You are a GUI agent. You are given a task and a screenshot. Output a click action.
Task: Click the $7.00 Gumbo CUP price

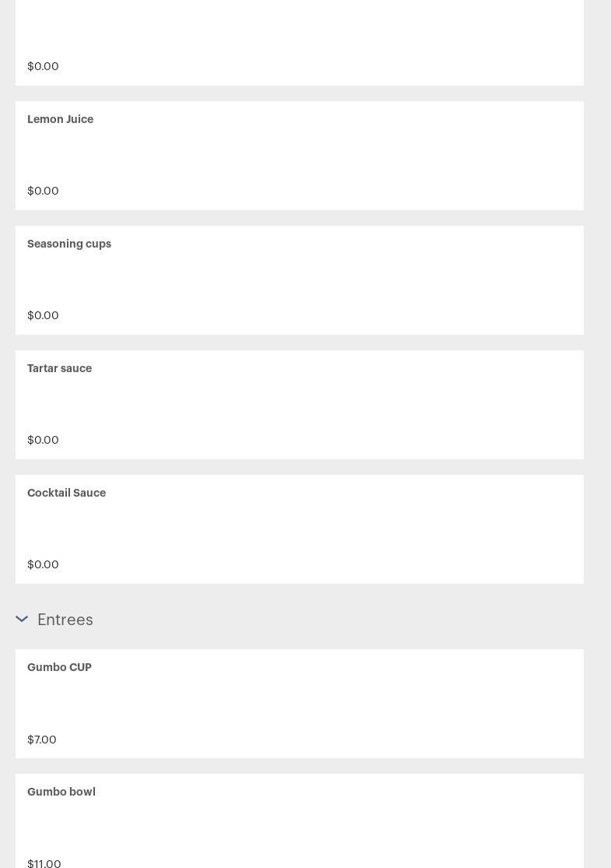pyautogui.click(x=42, y=740)
